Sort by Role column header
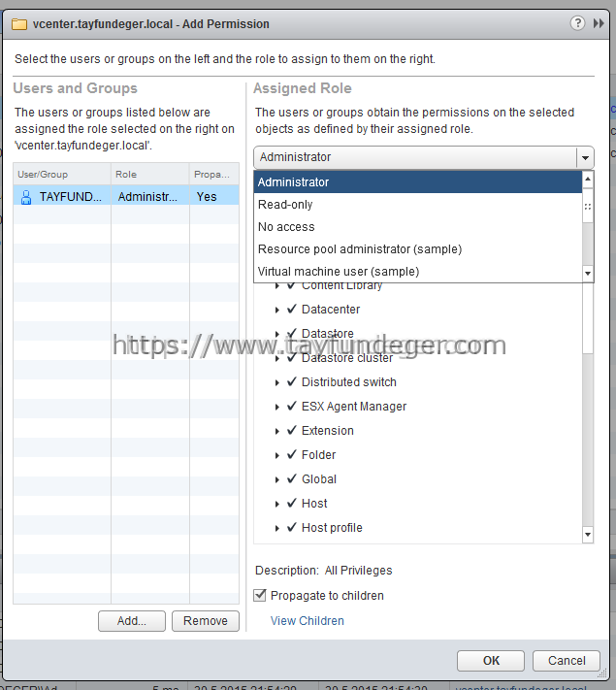The height and width of the screenshot is (690, 616). [x=150, y=175]
